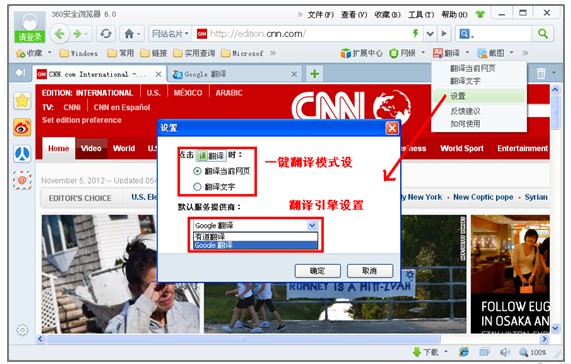Choose Google 翻译 in the dropdown list
Image resolution: width=571 pixels, height=364 pixels.
point(255,245)
